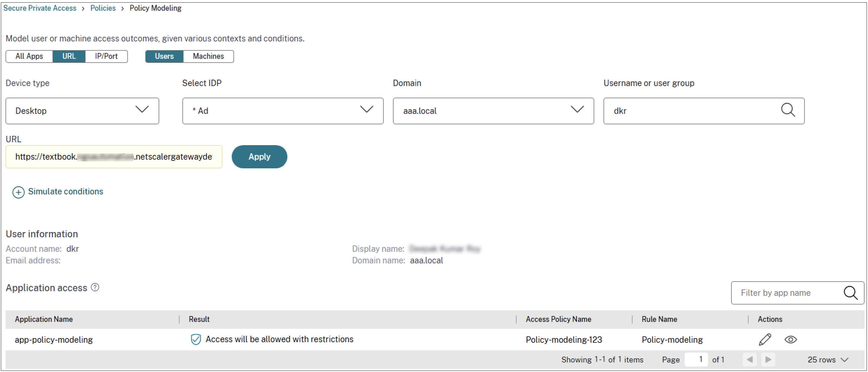Expand Simulate conditions with the plus icon
The height and width of the screenshot is (372, 868).
[x=19, y=192]
